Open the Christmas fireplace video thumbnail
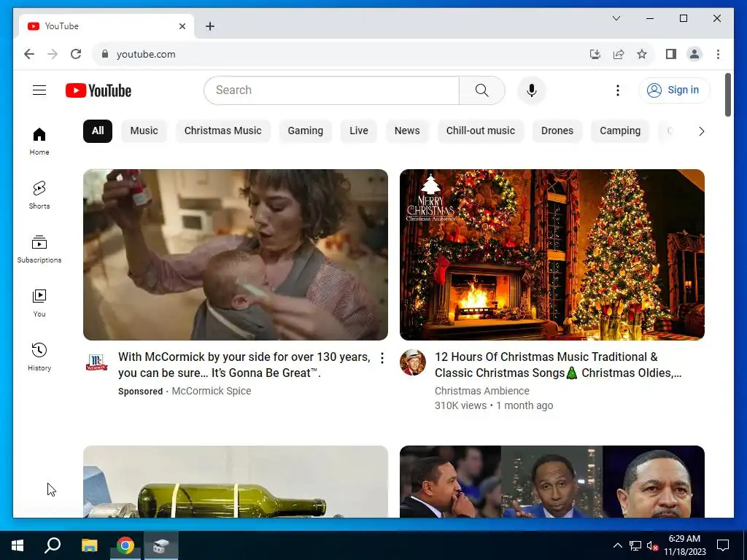747x560 pixels. pyautogui.click(x=551, y=254)
